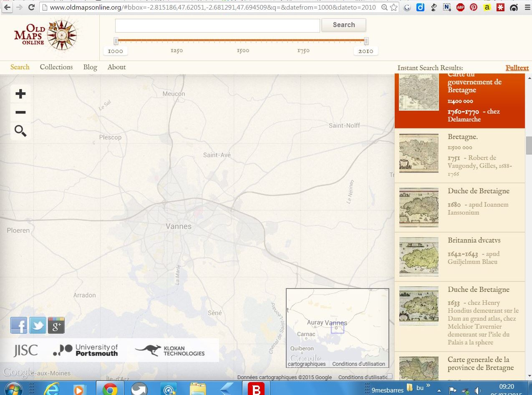The height and width of the screenshot is (395, 532).
Task: Click the Saint-Avé map label
Action: 217,155
